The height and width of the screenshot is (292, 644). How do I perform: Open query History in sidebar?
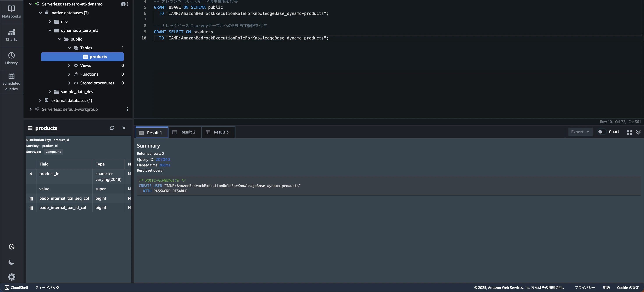point(11,58)
